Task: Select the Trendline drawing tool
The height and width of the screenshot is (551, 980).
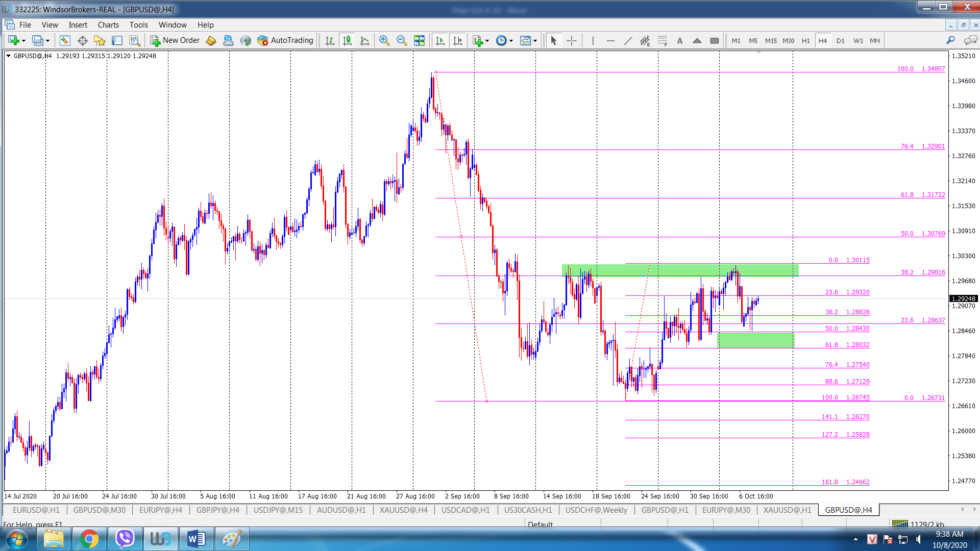Action: point(628,40)
